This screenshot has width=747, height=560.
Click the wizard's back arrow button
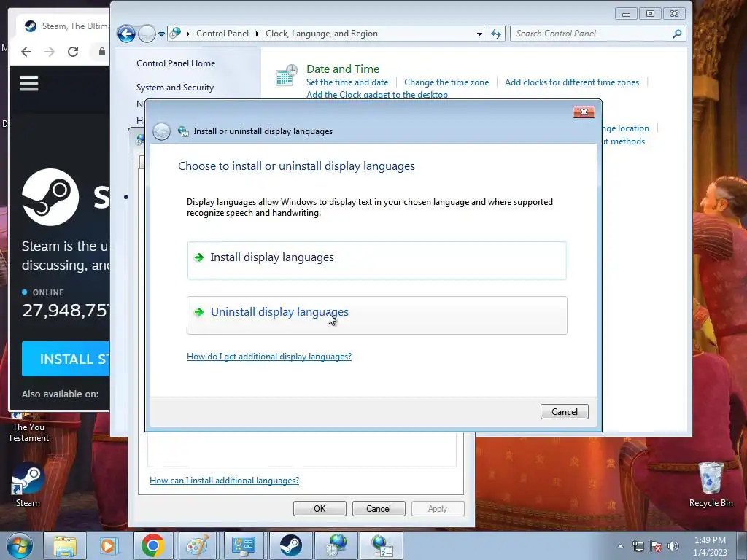(161, 131)
